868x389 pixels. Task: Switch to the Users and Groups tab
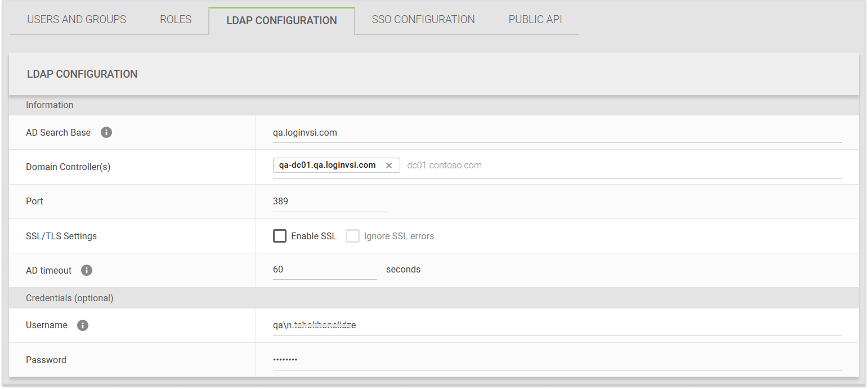77,20
